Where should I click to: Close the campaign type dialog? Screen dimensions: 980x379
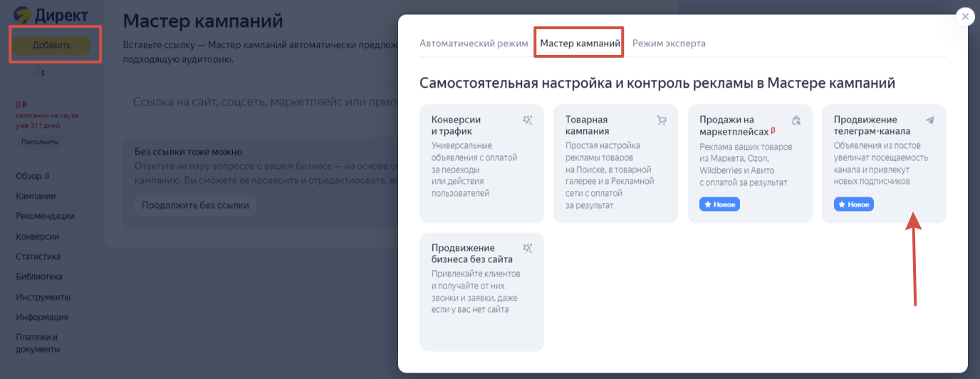pyautogui.click(x=965, y=16)
